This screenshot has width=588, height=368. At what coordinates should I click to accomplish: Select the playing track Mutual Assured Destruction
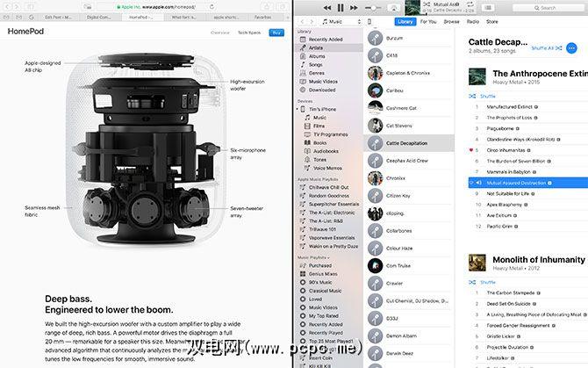528,183
